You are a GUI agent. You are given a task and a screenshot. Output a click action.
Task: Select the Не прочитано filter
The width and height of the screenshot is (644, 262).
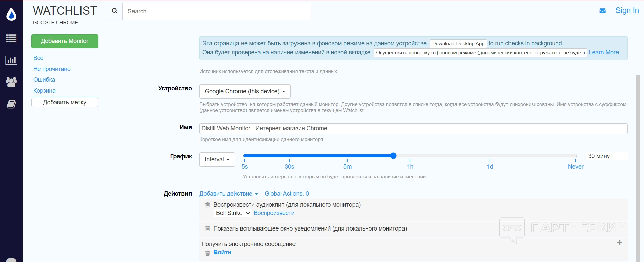[x=52, y=69]
